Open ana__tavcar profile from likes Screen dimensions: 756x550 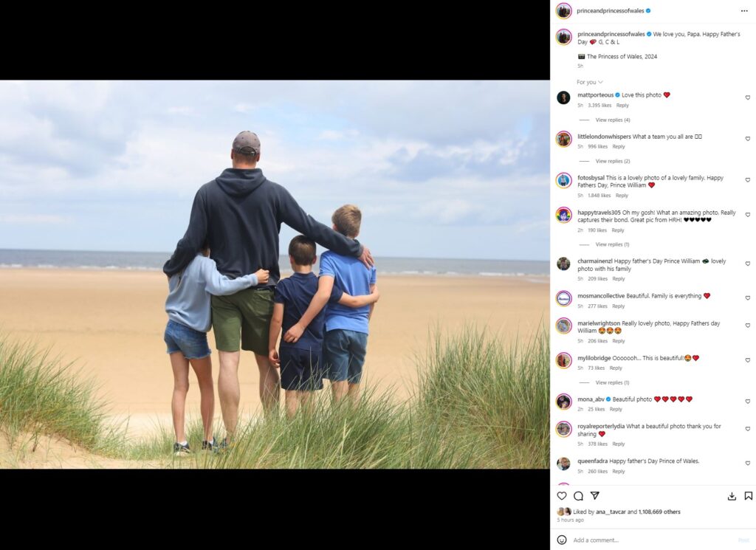(611, 512)
